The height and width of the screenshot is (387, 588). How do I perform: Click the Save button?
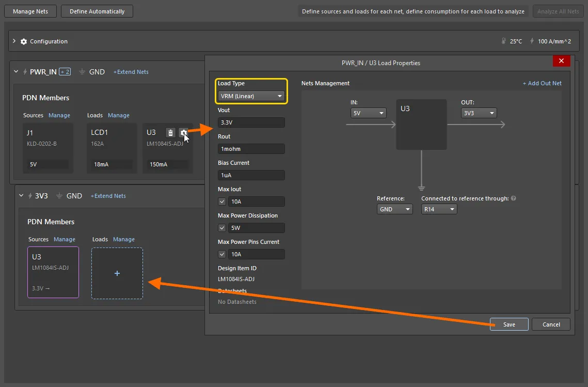509,324
